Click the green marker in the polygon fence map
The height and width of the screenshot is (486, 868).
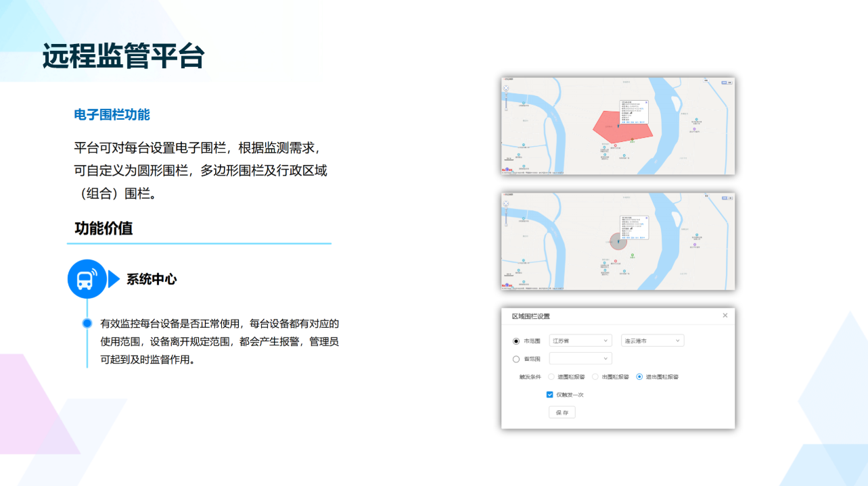pos(632,139)
